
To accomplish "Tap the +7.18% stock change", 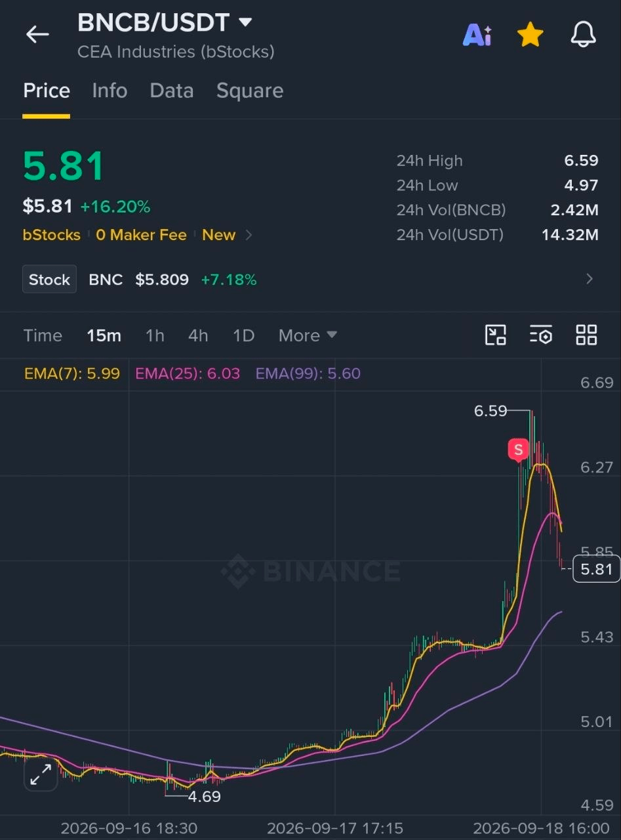I will pos(229,280).
